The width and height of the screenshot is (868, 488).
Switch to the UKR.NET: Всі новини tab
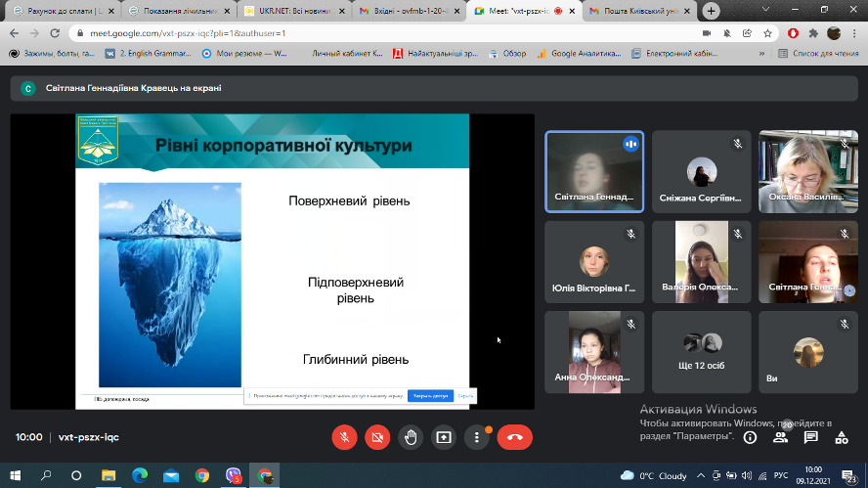(294, 11)
